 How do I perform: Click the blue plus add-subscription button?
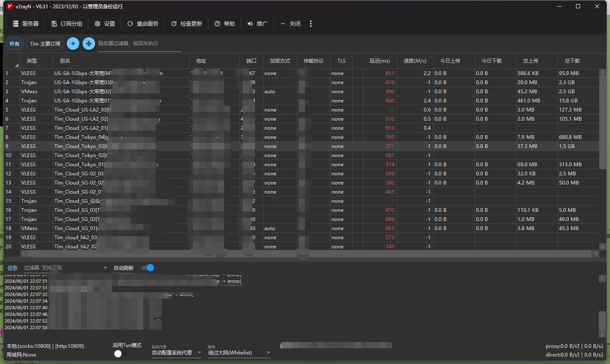pyautogui.click(x=73, y=44)
